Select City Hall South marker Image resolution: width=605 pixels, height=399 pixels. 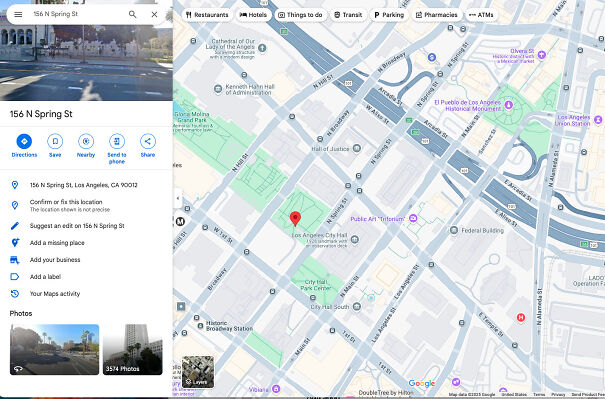pyautogui.click(x=357, y=307)
